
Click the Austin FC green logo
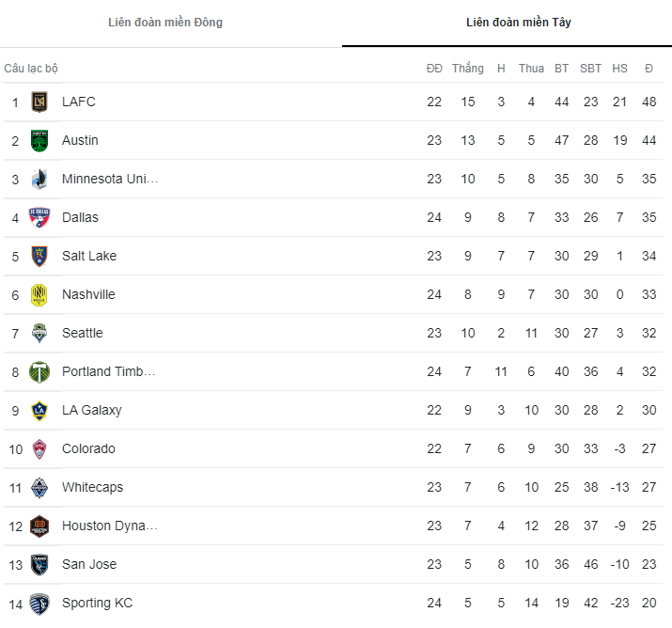(39, 140)
